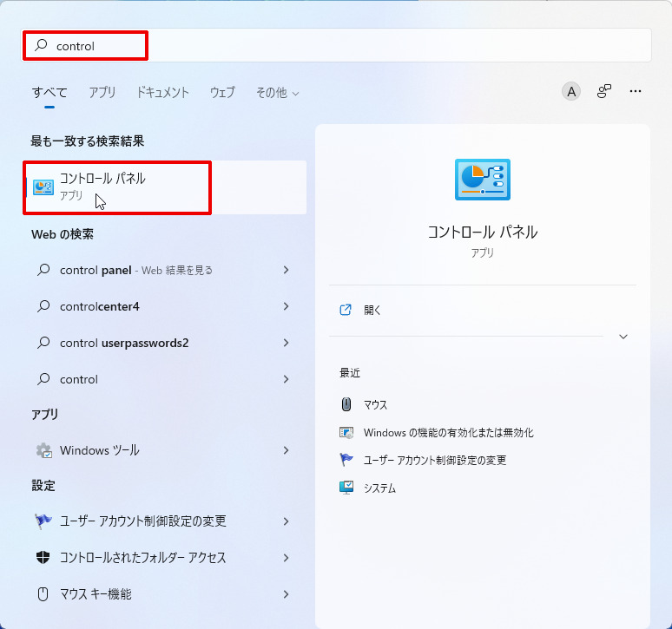Open the three-dots more options menu

pyautogui.click(x=636, y=91)
